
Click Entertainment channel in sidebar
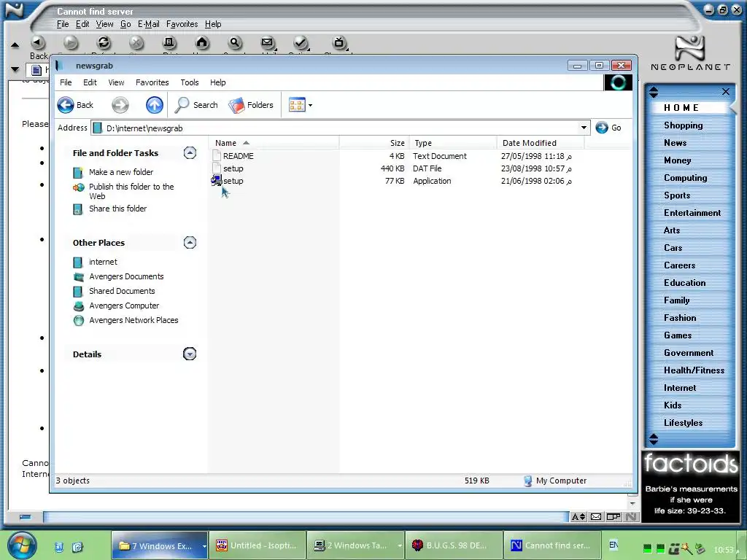tap(692, 213)
